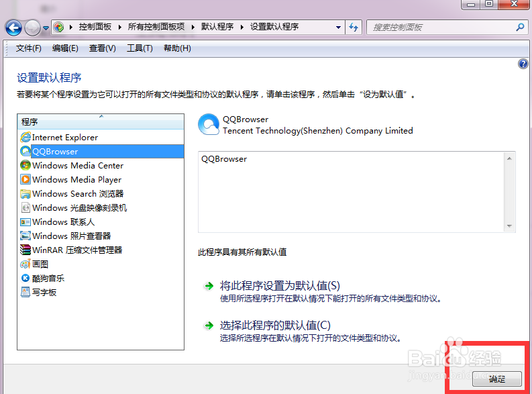This screenshot has height=394, width=532.
Task: Click the blue help question mark icon
Action: [523, 64]
